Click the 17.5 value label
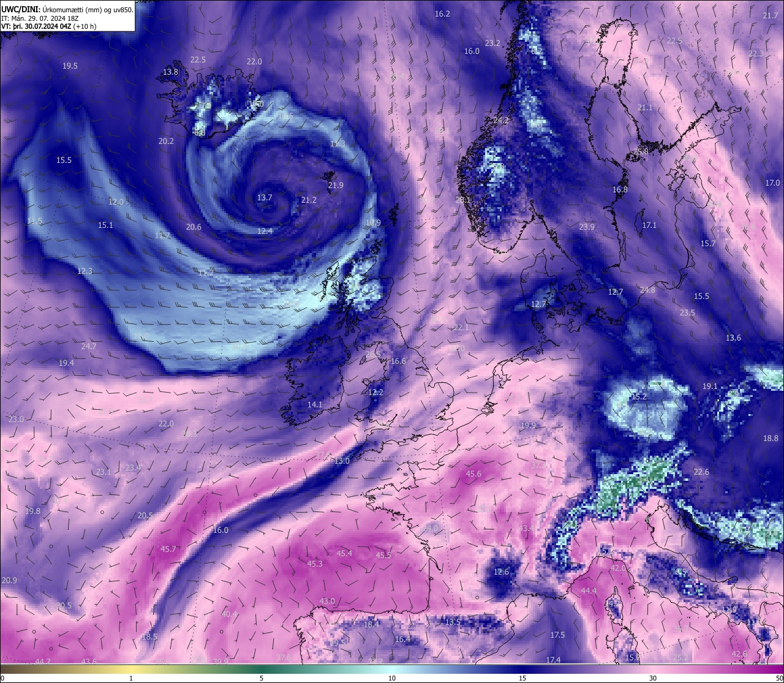Screen dimensions: 784x683 (x=557, y=635)
